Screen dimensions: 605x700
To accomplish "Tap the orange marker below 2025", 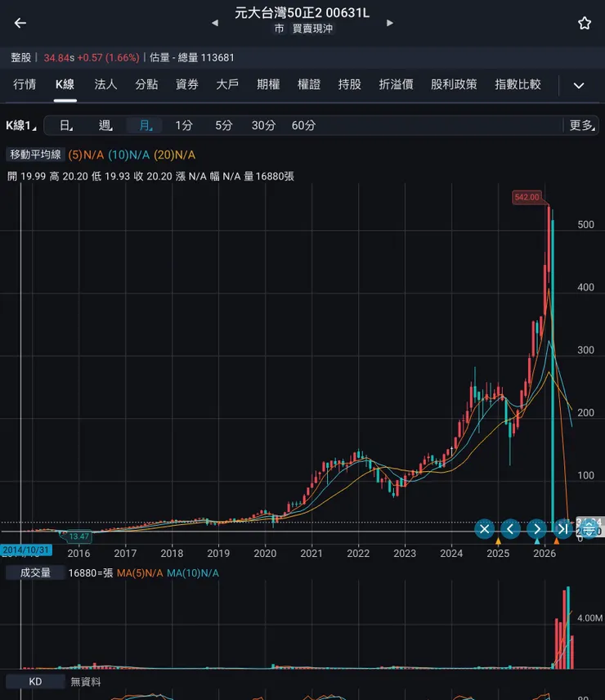I will pyautogui.click(x=498, y=541).
